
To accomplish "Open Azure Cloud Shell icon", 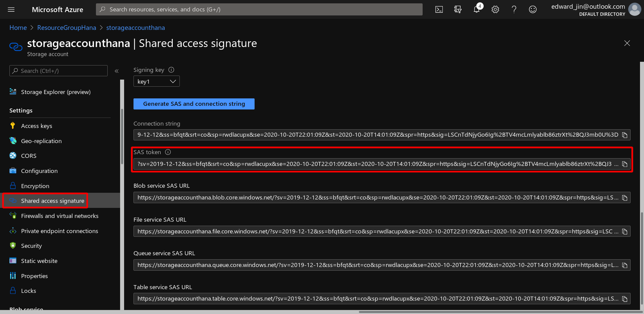I will click(439, 9).
